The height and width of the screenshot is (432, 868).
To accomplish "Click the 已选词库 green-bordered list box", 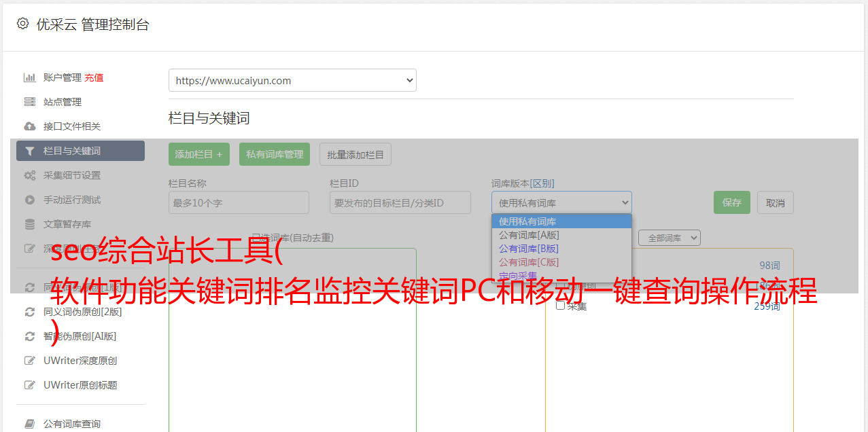I will click(292, 340).
